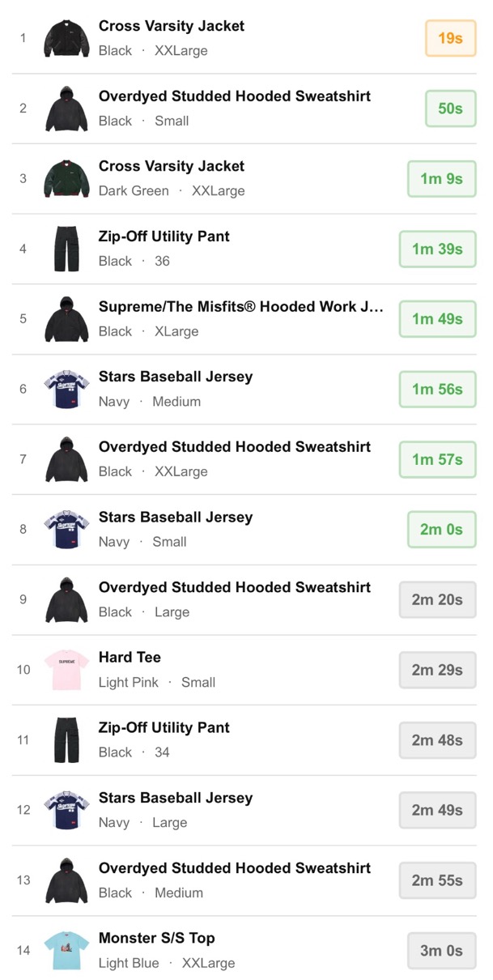The width and height of the screenshot is (493, 980).
Task: Click the Hard Tee item title
Action: click(130, 657)
